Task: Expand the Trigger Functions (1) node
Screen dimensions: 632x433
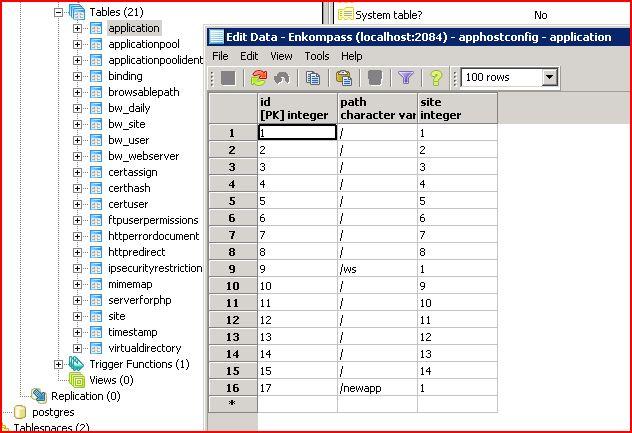Action: click(x=58, y=364)
